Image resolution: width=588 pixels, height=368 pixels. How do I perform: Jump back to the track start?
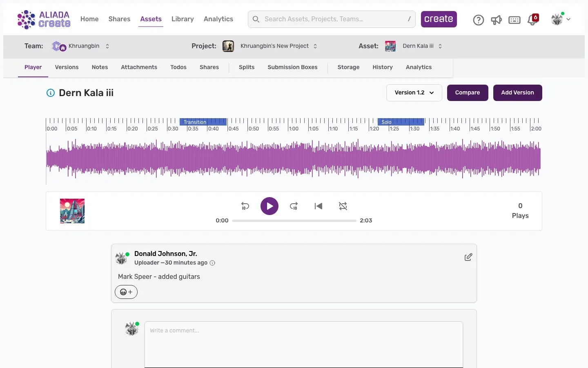(x=318, y=206)
